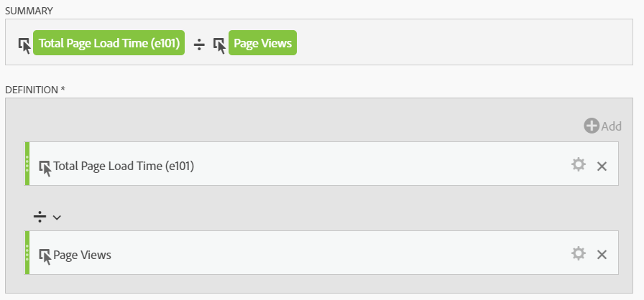Remove Page Views row with its X
The width and height of the screenshot is (644, 300).
(x=602, y=255)
